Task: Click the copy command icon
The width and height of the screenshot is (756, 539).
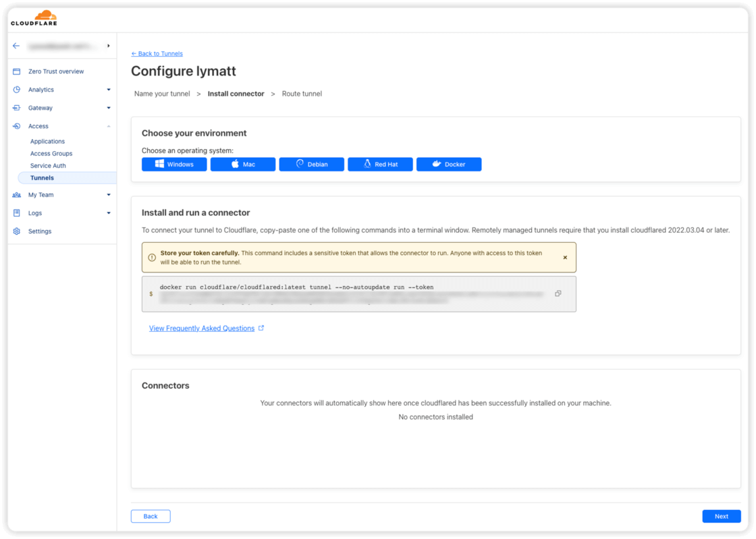Action: coord(558,293)
